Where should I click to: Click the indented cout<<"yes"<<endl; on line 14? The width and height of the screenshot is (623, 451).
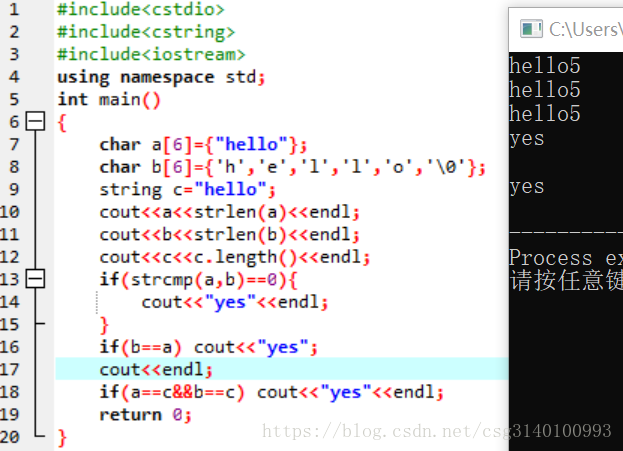coord(235,302)
